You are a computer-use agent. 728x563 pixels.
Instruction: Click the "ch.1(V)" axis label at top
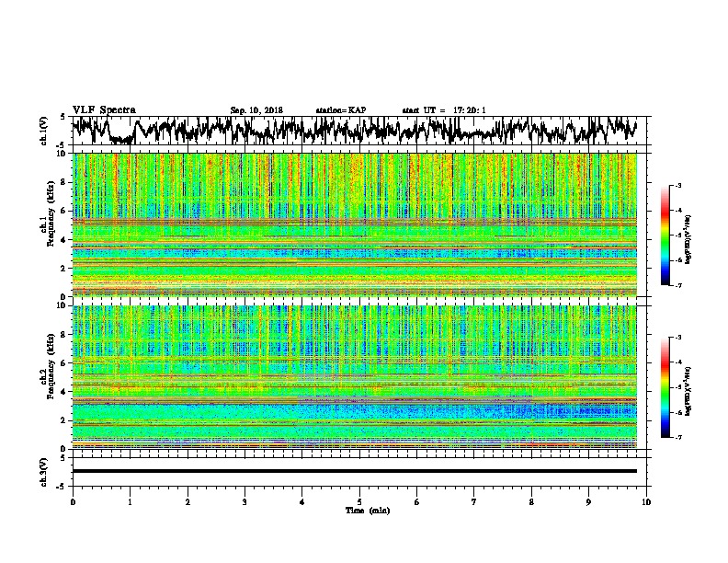pos(44,131)
